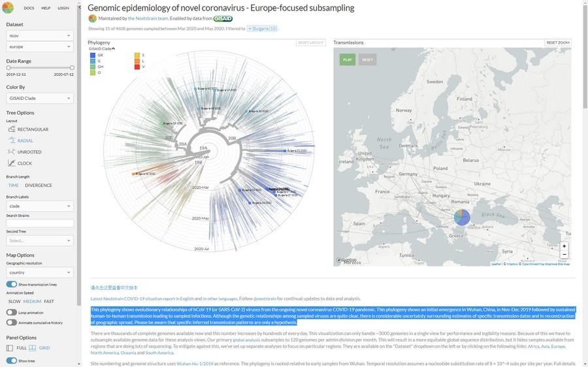This screenshot has height=367, width=588.
Task: Click the GR clade color swatch
Action: click(x=93, y=55)
